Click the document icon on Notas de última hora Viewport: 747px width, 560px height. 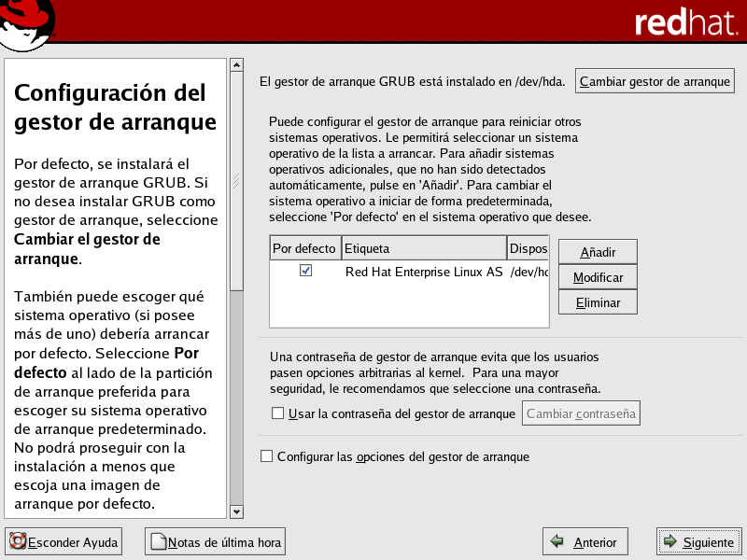pyautogui.click(x=158, y=541)
